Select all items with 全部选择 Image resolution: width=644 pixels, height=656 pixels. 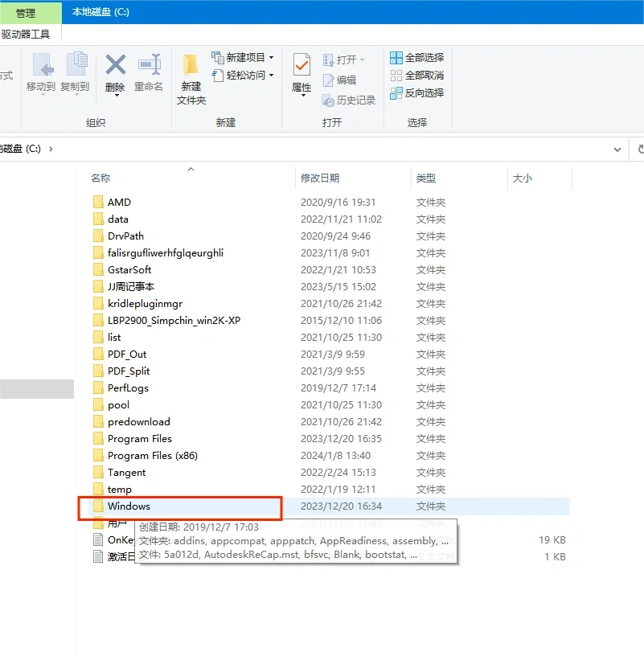[x=415, y=56]
